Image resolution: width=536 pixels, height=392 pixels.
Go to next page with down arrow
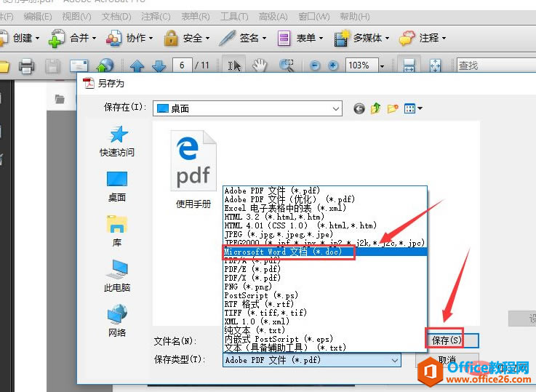point(159,65)
